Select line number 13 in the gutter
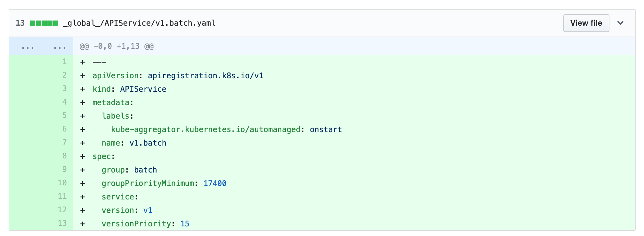The width and height of the screenshot is (644, 236). [x=62, y=223]
